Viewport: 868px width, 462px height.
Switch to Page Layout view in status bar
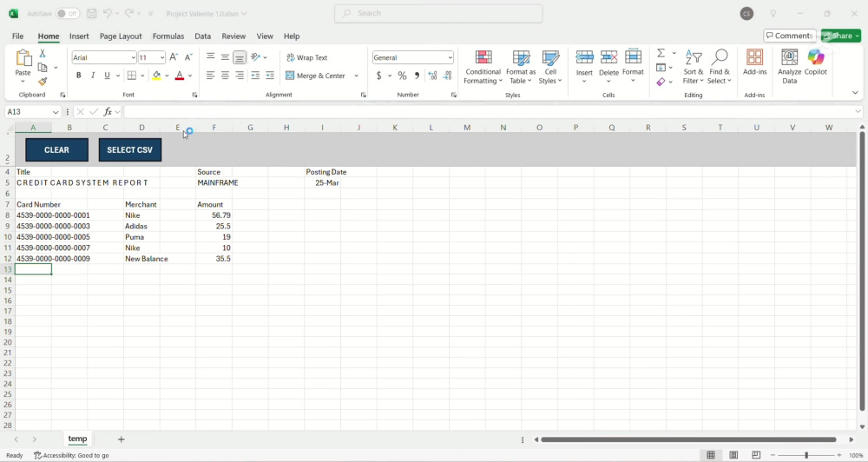pyautogui.click(x=733, y=455)
